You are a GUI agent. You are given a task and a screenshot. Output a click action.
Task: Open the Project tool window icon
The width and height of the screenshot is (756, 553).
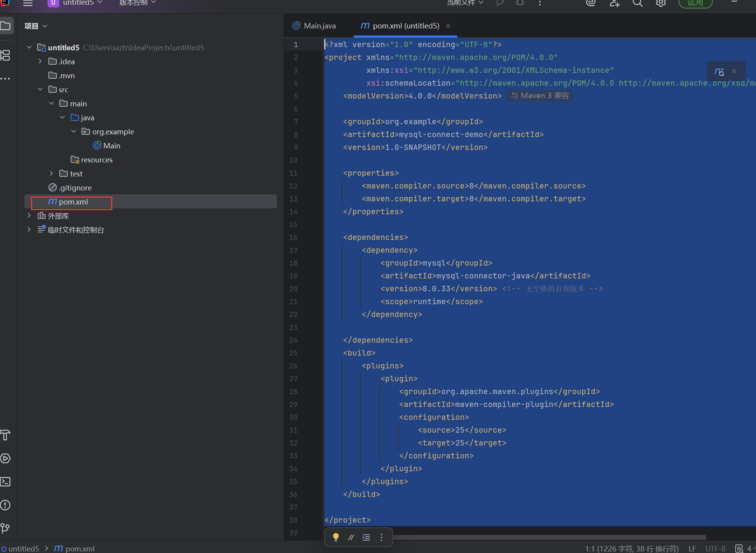tap(5, 26)
